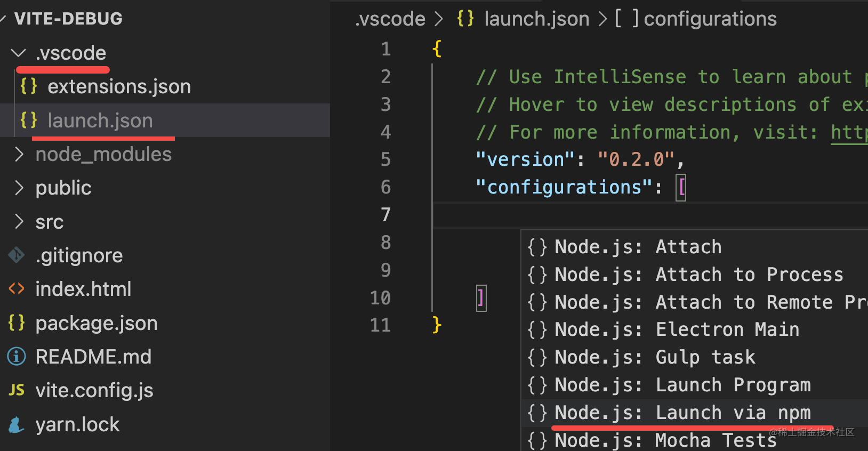Click the configurations breadcrumb item
The height and width of the screenshot is (451, 868).
(x=710, y=19)
